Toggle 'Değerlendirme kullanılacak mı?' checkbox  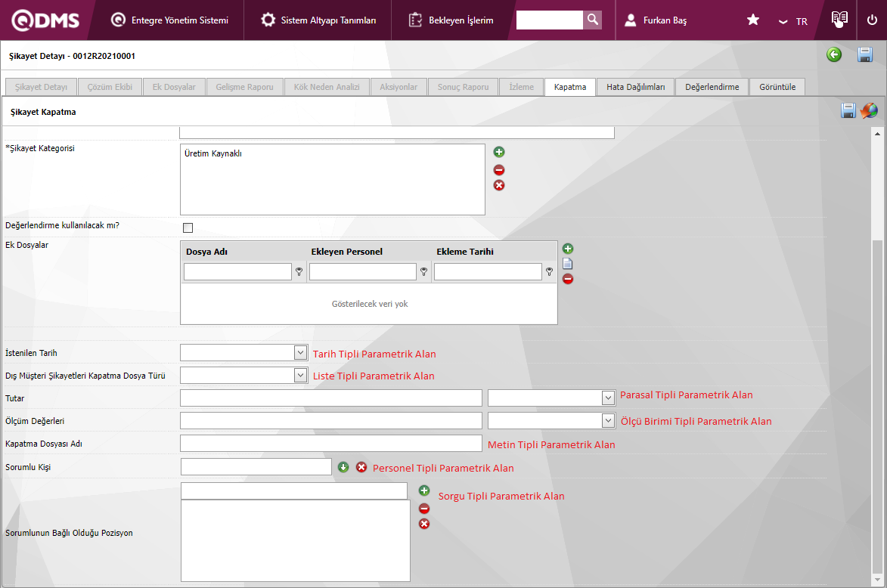click(x=188, y=227)
